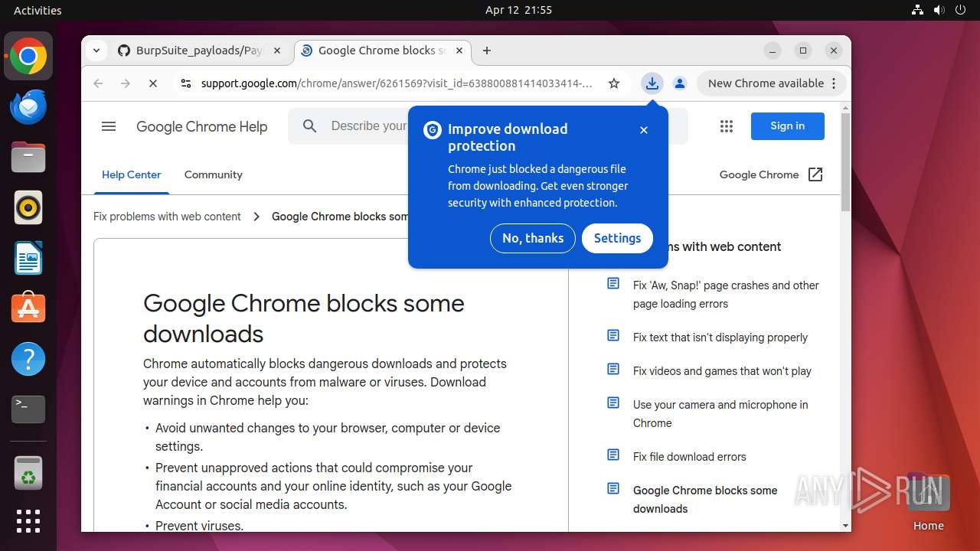The image size is (980, 551).
Task: Close the Google Chrome blocks tab
Action: tap(459, 51)
